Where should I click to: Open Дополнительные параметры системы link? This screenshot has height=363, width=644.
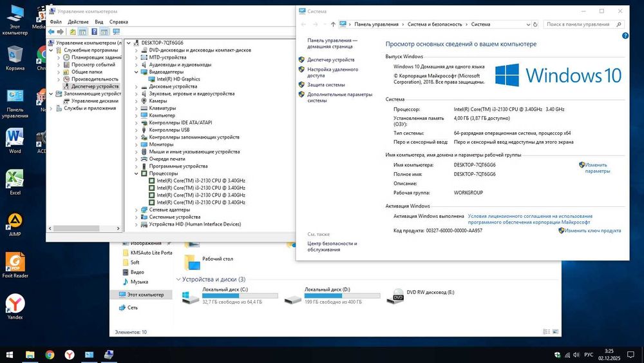coord(339,97)
